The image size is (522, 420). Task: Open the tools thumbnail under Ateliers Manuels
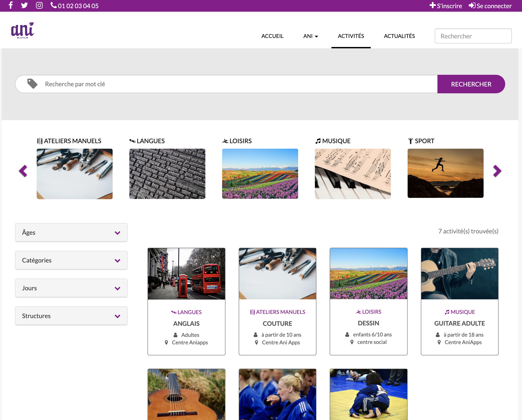pyautogui.click(x=75, y=174)
